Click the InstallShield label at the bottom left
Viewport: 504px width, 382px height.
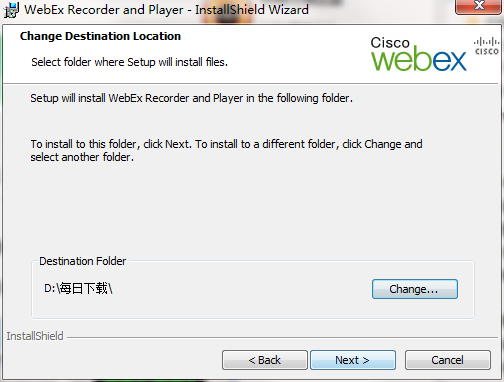35,336
